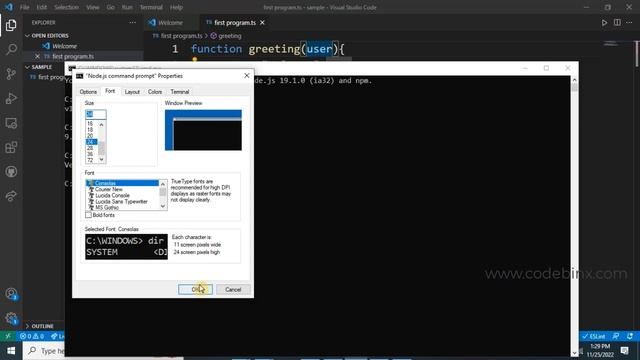Select font size 72 in the list

[90, 160]
